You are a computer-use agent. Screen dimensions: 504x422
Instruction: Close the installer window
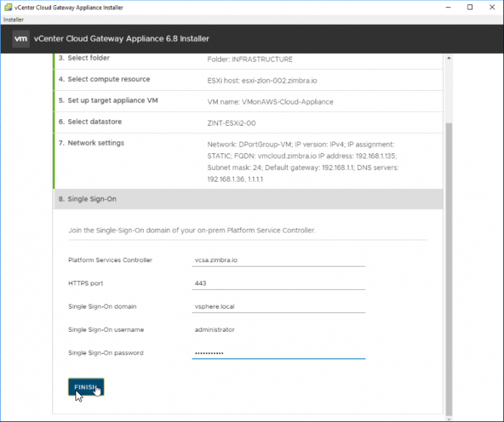coord(492,7)
